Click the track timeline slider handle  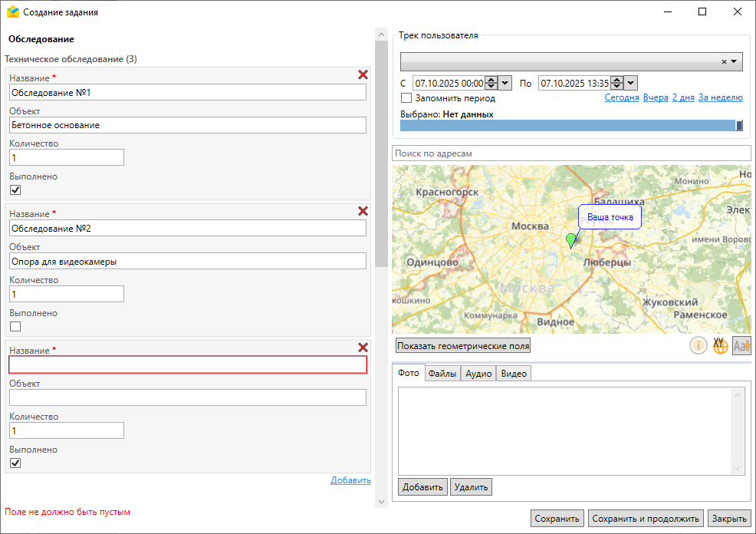(739, 125)
